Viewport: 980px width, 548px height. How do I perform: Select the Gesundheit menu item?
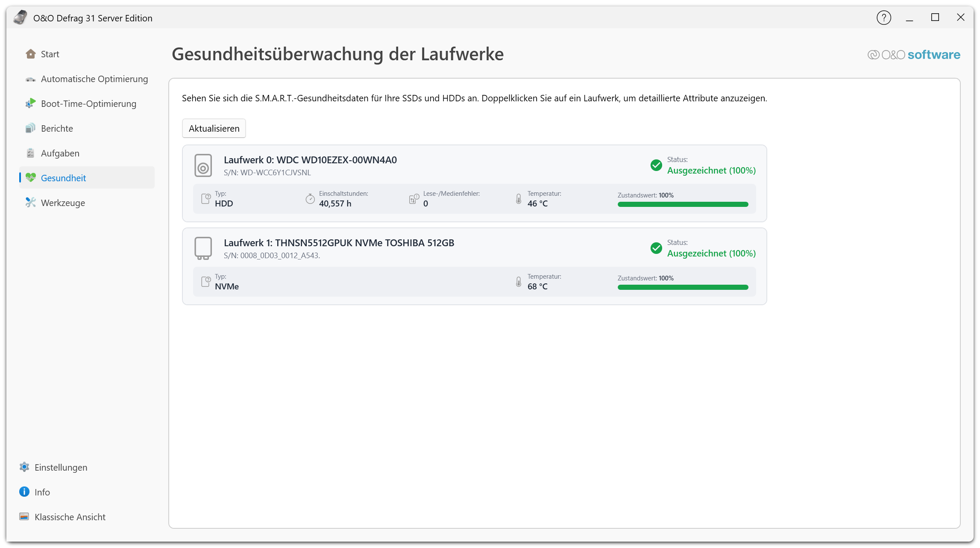[x=87, y=178]
